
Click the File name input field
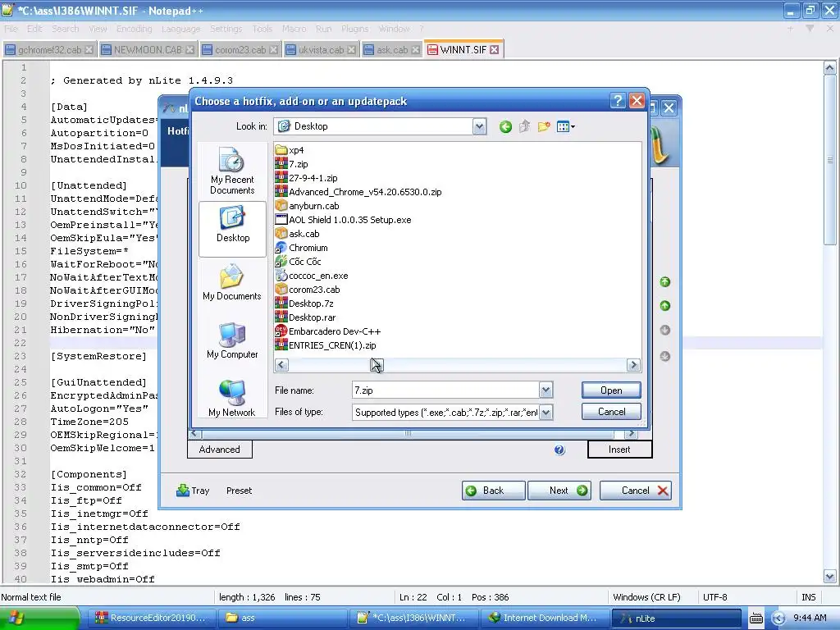coord(445,390)
